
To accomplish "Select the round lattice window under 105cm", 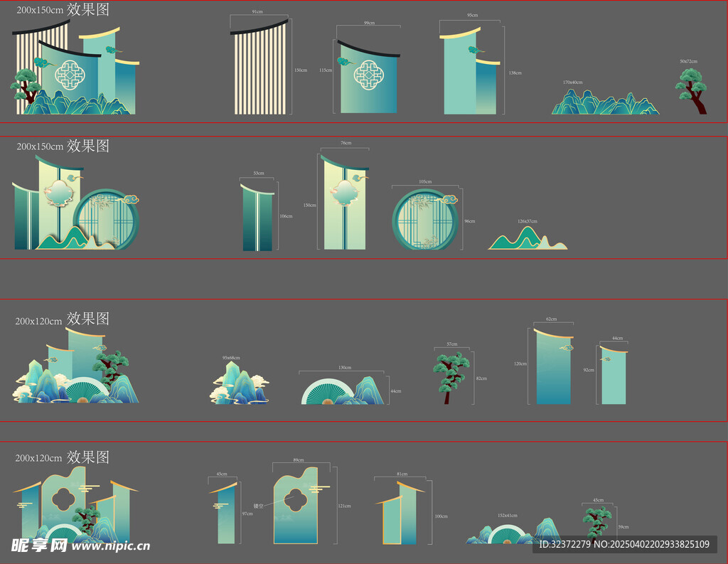I will coord(427,219).
